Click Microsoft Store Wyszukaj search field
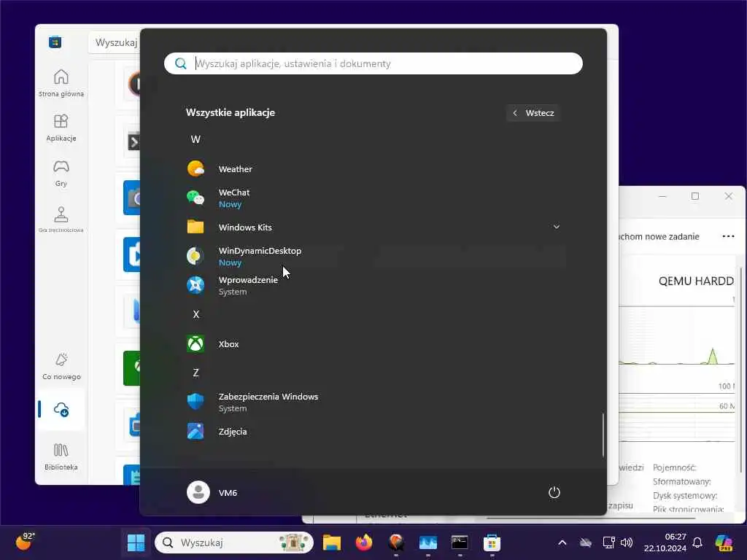Image resolution: width=747 pixels, height=560 pixels. click(116, 42)
